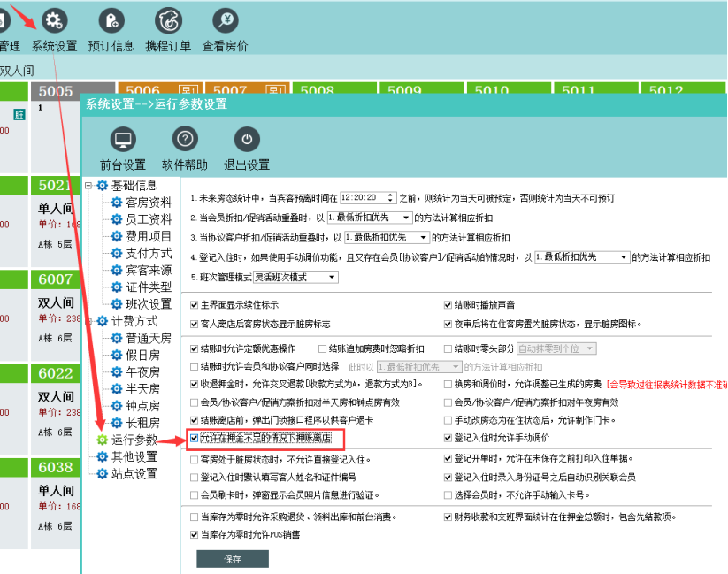
Task: Click green gear icon beside 运行参数
Action: (102, 440)
